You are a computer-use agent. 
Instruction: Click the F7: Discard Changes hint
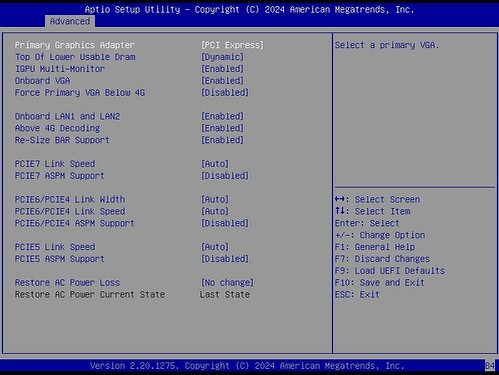click(382, 259)
